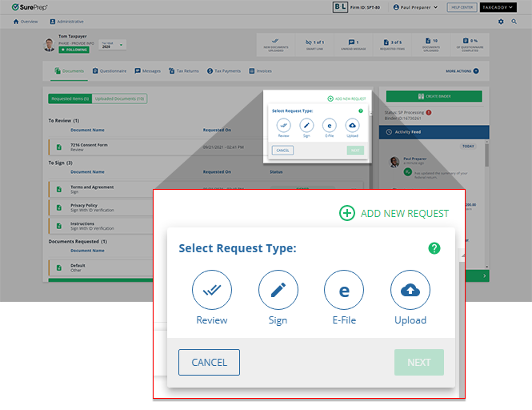
Task: Click Paul Preparer avatar in Activity Feed
Action: pos(394,162)
